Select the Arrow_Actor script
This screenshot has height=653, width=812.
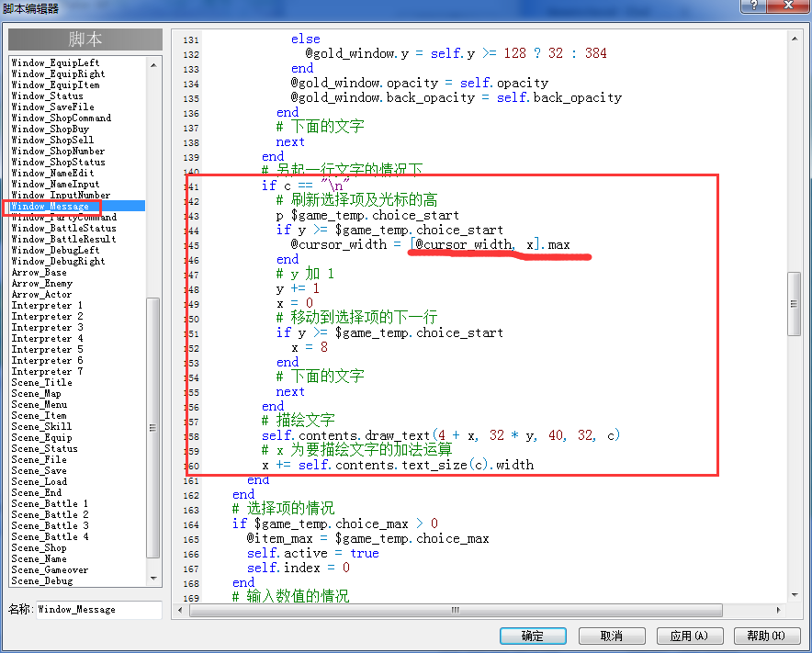[41, 294]
